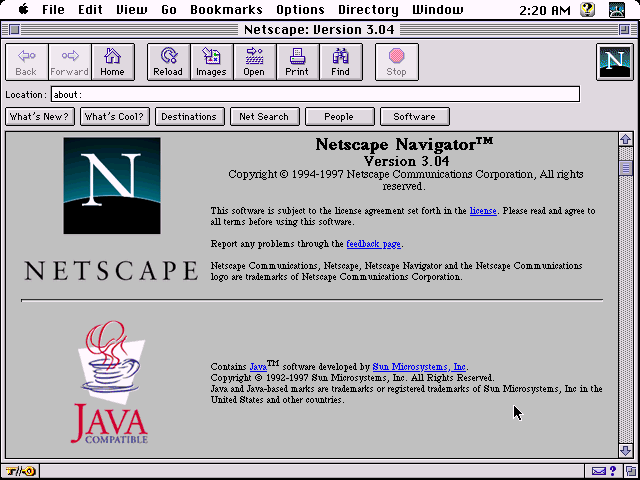The height and width of the screenshot is (480, 640).
Task: Click the What's Cool? button
Action: point(115,117)
